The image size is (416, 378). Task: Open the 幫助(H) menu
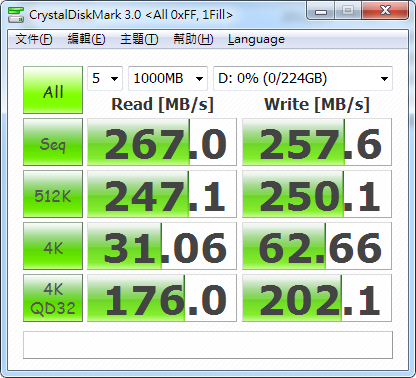click(x=193, y=39)
